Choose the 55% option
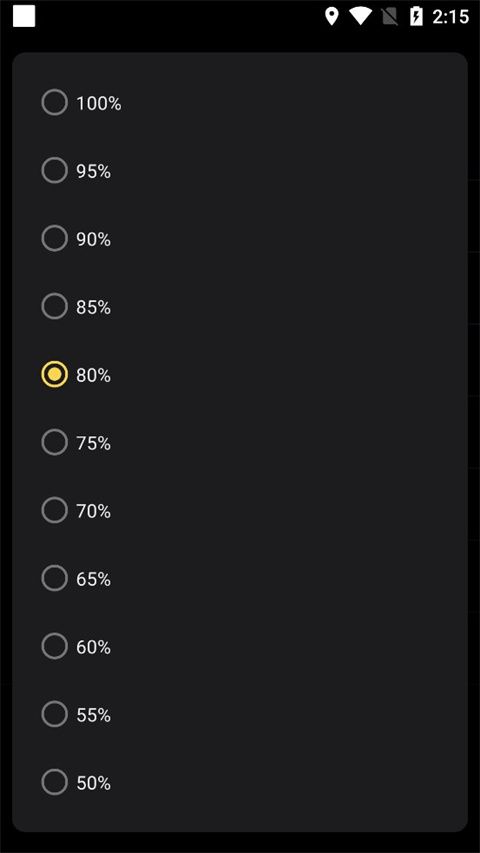 point(54,715)
